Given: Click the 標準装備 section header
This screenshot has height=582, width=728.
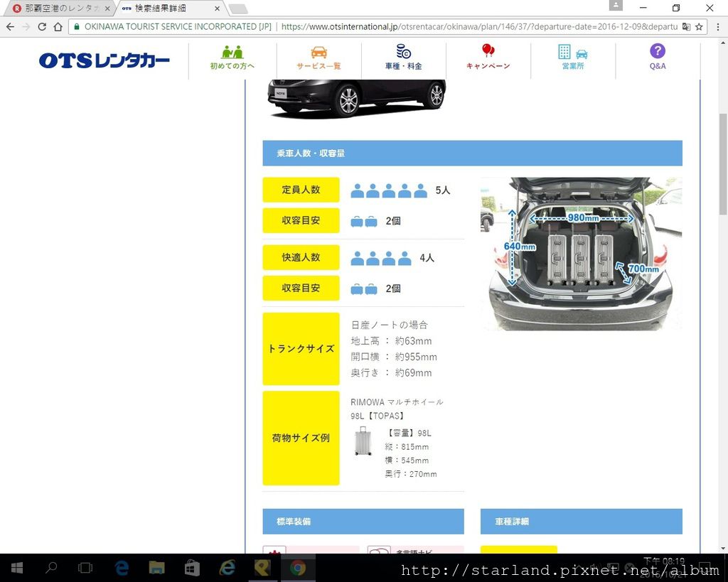Looking at the screenshot, I should pyautogui.click(x=363, y=522).
